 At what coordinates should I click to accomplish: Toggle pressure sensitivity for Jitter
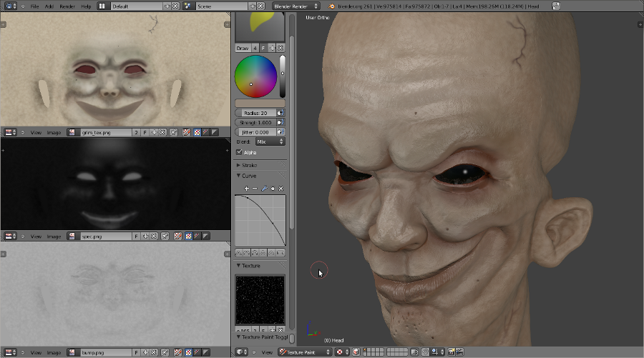(280, 132)
